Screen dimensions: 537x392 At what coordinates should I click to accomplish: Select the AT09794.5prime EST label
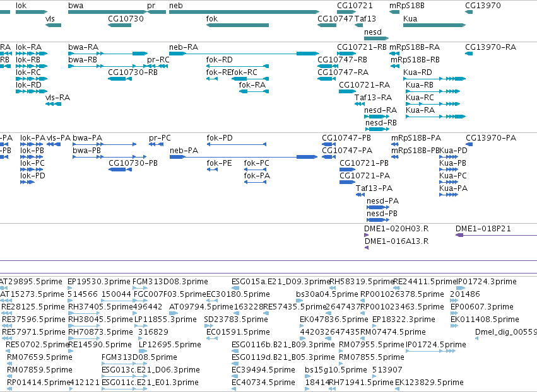[x=201, y=307]
